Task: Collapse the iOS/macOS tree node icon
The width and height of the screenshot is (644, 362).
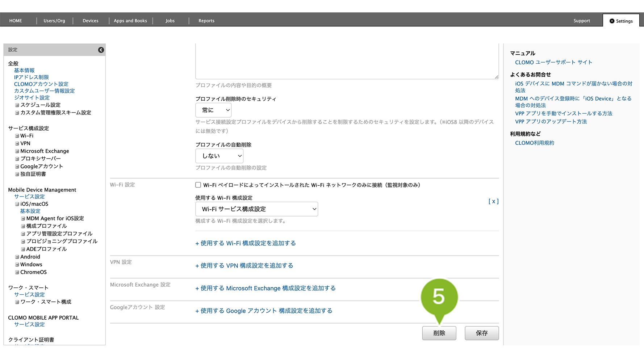Action: [x=17, y=204]
